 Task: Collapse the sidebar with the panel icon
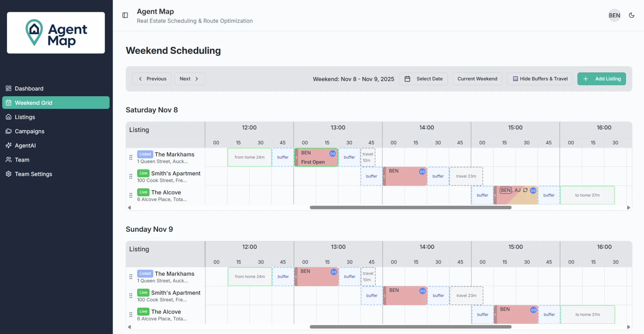[125, 15]
